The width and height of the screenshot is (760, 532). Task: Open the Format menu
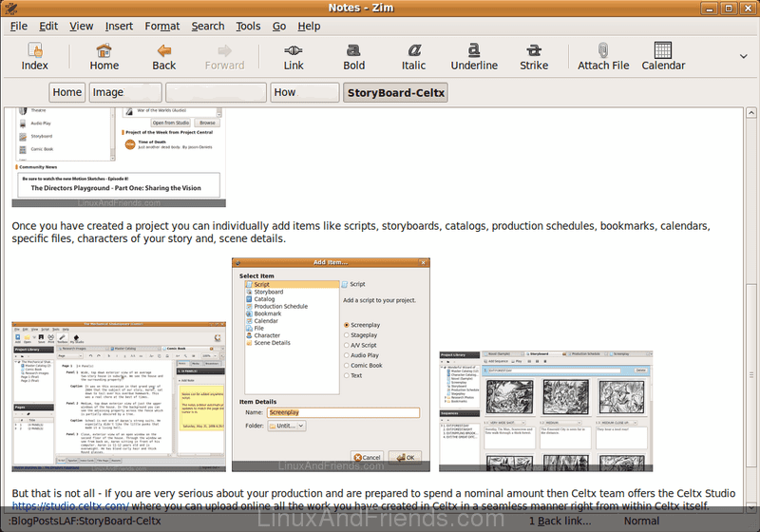(161, 26)
